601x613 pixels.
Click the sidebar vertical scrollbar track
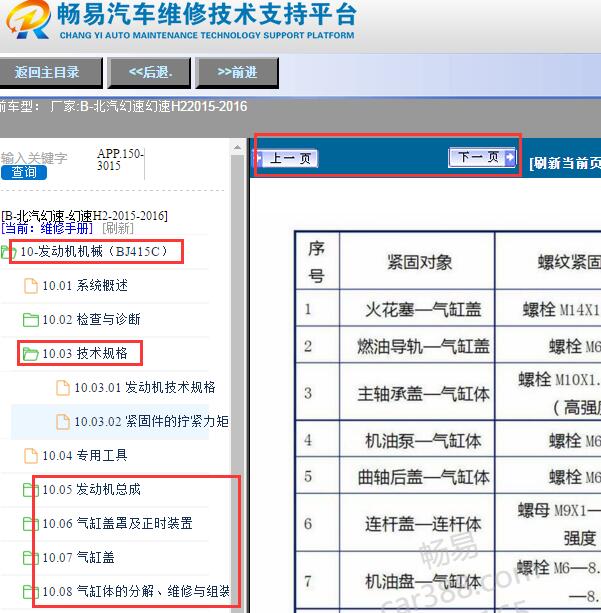coord(237,383)
